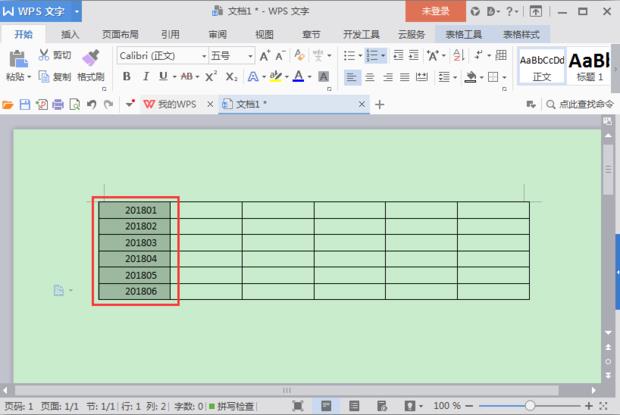Click the numbered list icon
The image size is (620, 415).
pos(372,56)
